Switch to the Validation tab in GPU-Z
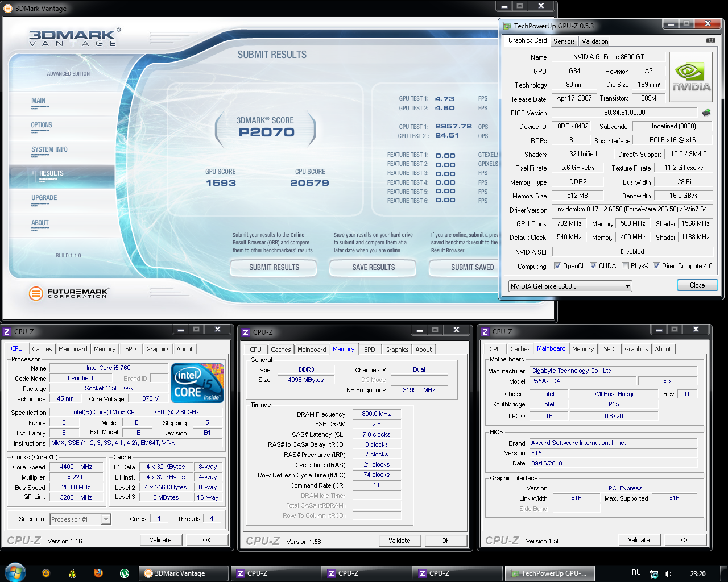The image size is (728, 582). click(595, 41)
